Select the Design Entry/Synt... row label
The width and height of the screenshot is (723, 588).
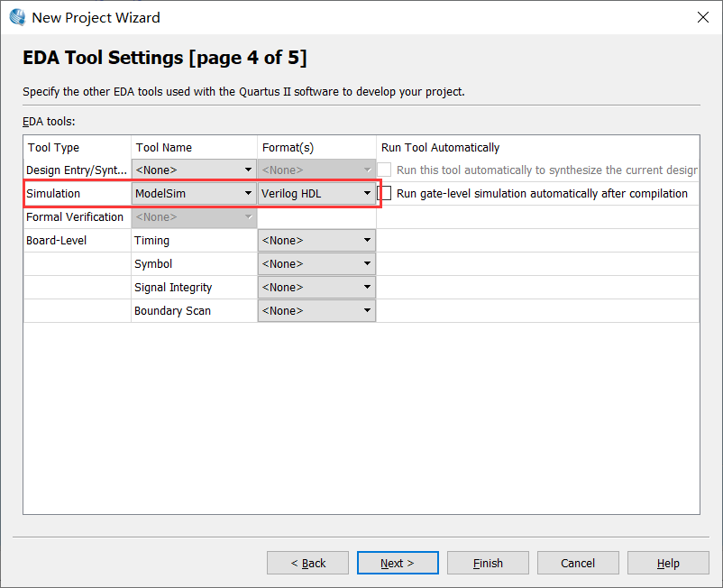[77, 170]
